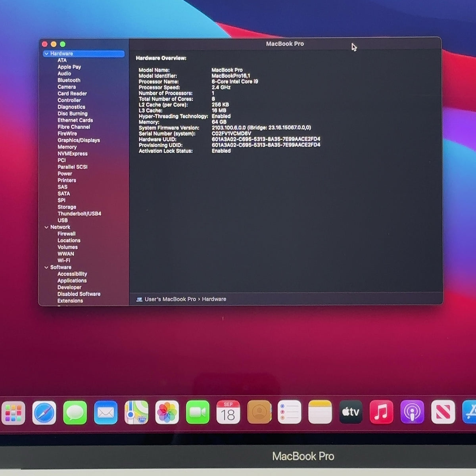This screenshot has height=476, width=476.
Task: Collapse the Network section
Action: point(46,227)
